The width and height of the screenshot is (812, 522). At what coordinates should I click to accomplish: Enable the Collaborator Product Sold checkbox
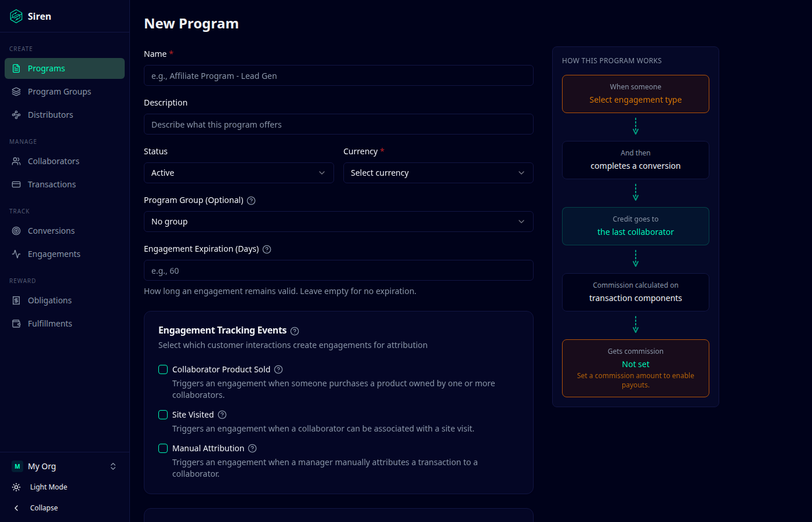[163, 369]
